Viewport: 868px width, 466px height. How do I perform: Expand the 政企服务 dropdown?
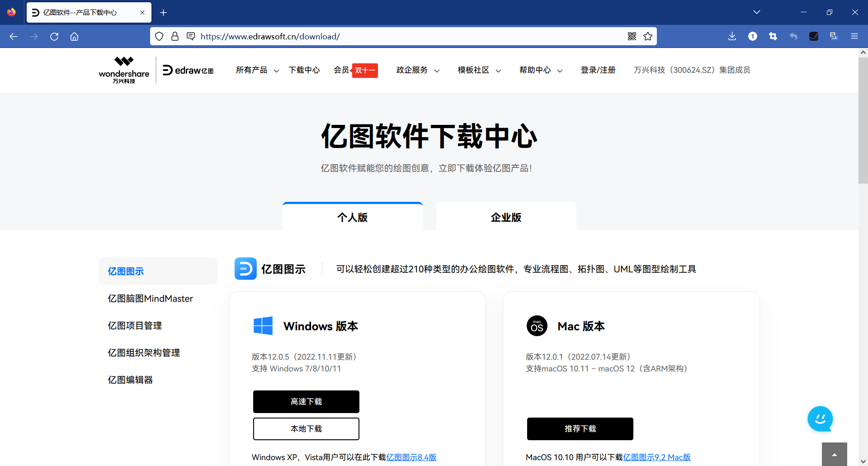[x=418, y=70]
